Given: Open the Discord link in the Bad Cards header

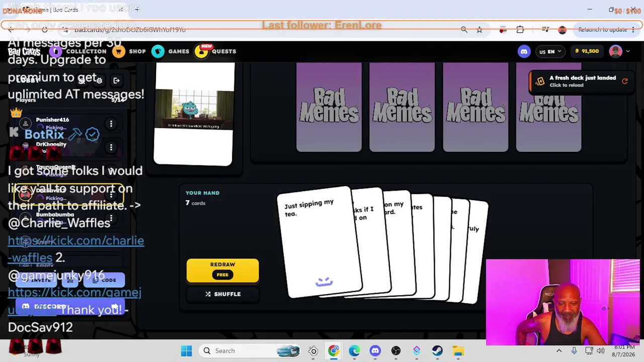Looking at the screenshot, I should (524, 51).
